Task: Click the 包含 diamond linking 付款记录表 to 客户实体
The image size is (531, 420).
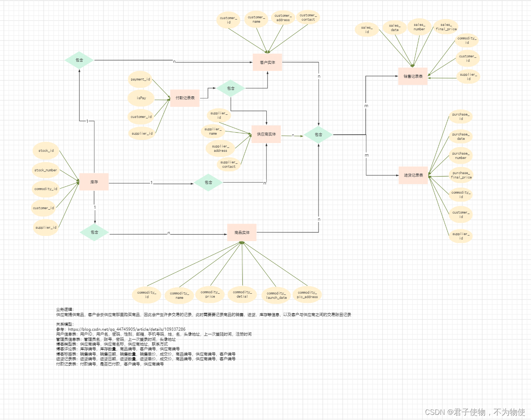Action: pyautogui.click(x=231, y=88)
